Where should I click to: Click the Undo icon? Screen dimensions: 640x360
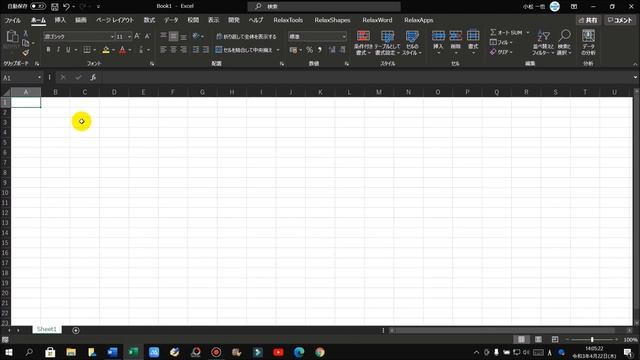coord(67,7)
